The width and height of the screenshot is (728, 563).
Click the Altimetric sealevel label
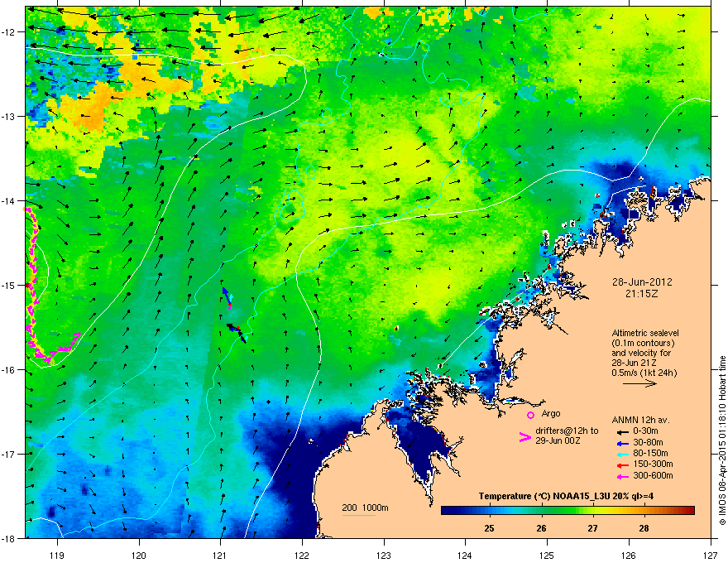[645, 333]
